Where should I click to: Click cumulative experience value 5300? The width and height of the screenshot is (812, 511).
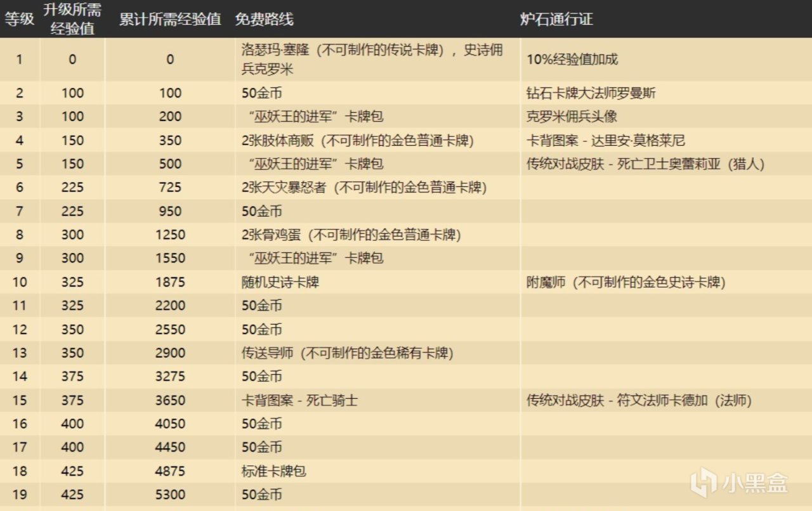pyautogui.click(x=170, y=495)
